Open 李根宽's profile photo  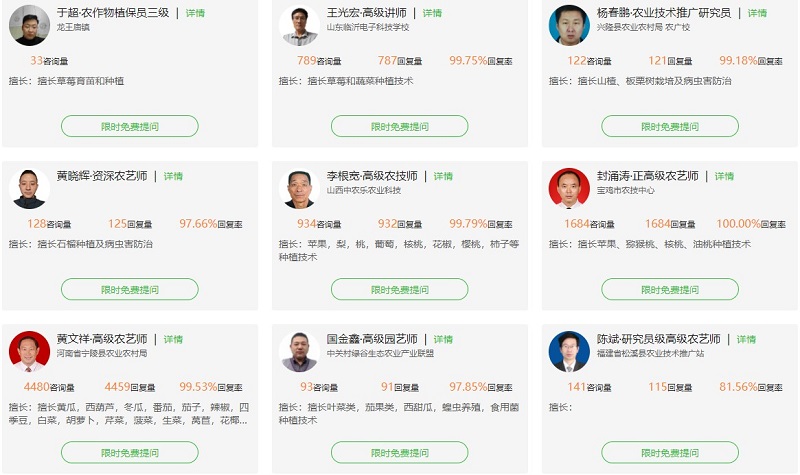point(299,188)
